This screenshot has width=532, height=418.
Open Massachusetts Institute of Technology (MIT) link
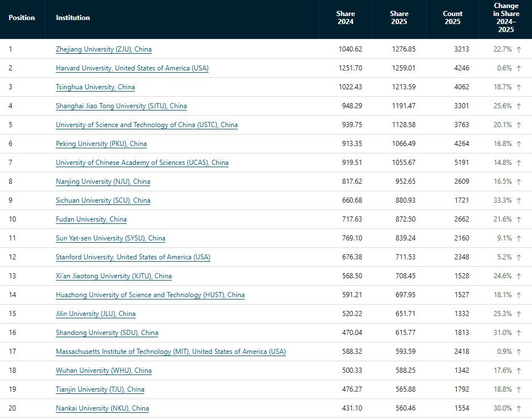click(x=171, y=352)
